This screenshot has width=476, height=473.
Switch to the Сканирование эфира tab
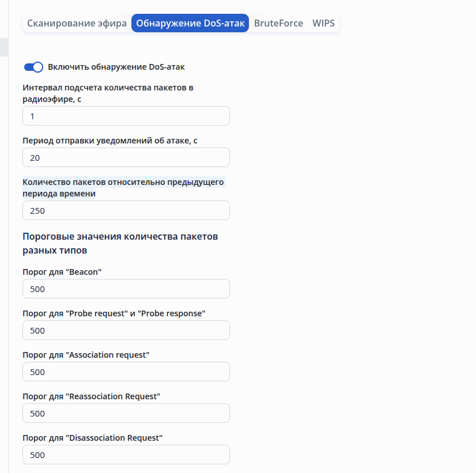[x=77, y=24]
